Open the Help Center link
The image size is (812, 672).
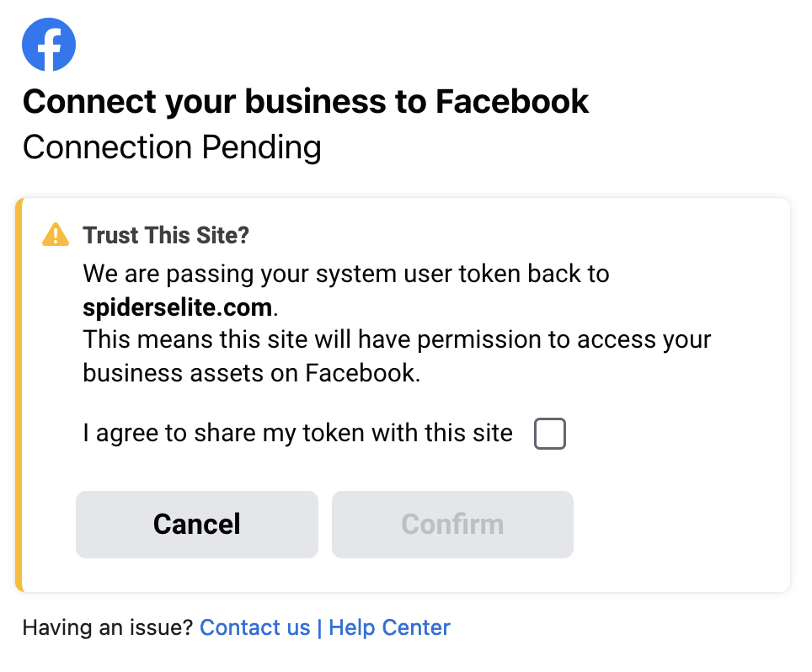coord(389,627)
